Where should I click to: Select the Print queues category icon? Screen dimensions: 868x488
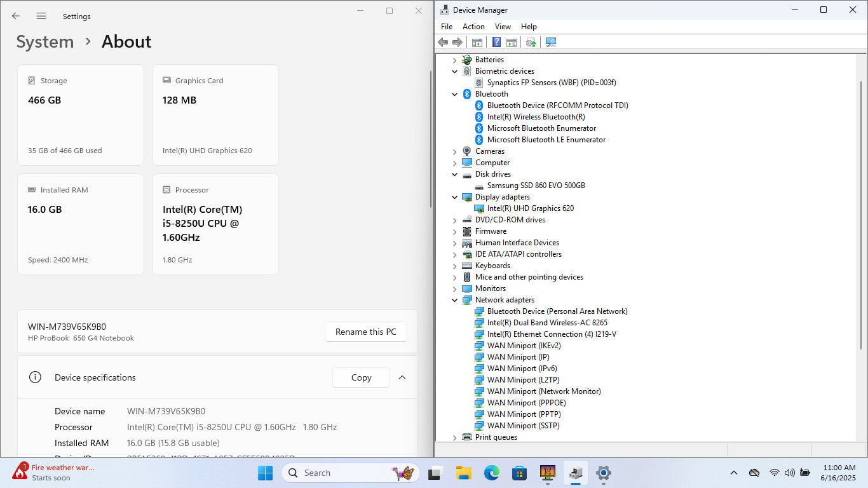tap(467, 437)
